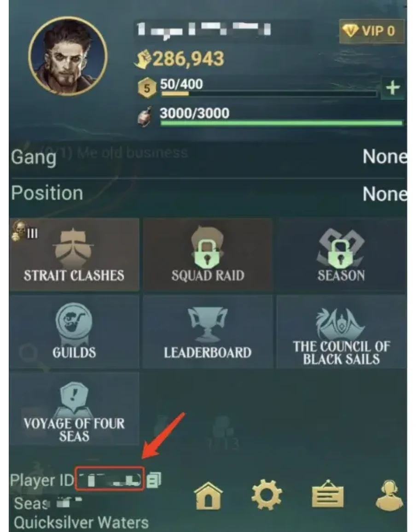
Task: View the Leaderboard trophy tile
Action: coord(208,332)
